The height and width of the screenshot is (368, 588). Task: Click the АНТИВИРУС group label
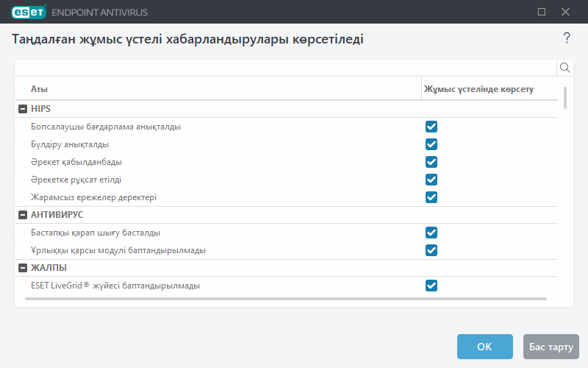click(x=57, y=215)
